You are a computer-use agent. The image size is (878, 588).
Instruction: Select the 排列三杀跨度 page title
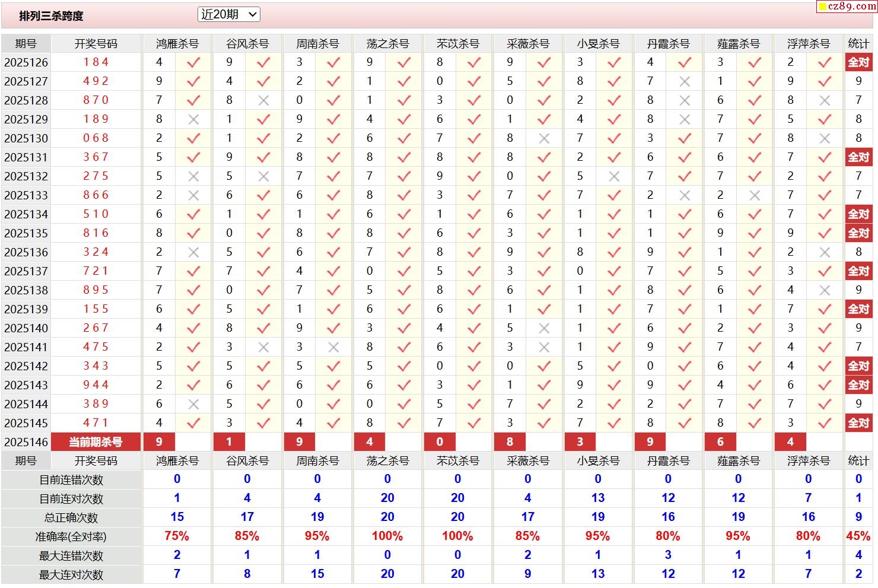[x=52, y=16]
